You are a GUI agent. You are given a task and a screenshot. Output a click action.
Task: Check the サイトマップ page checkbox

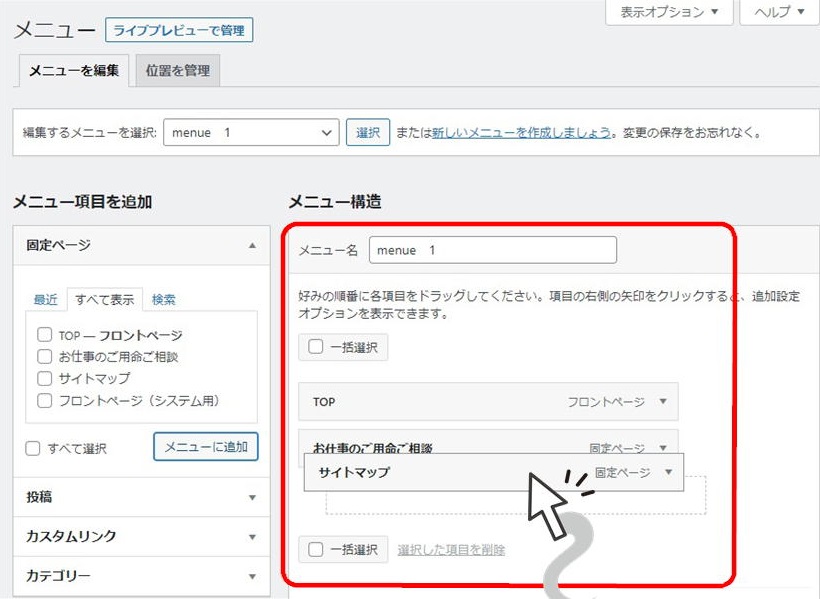click(x=44, y=379)
